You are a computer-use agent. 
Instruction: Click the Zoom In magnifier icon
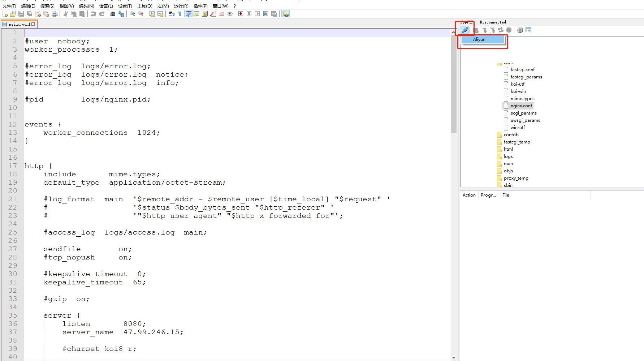click(133, 14)
